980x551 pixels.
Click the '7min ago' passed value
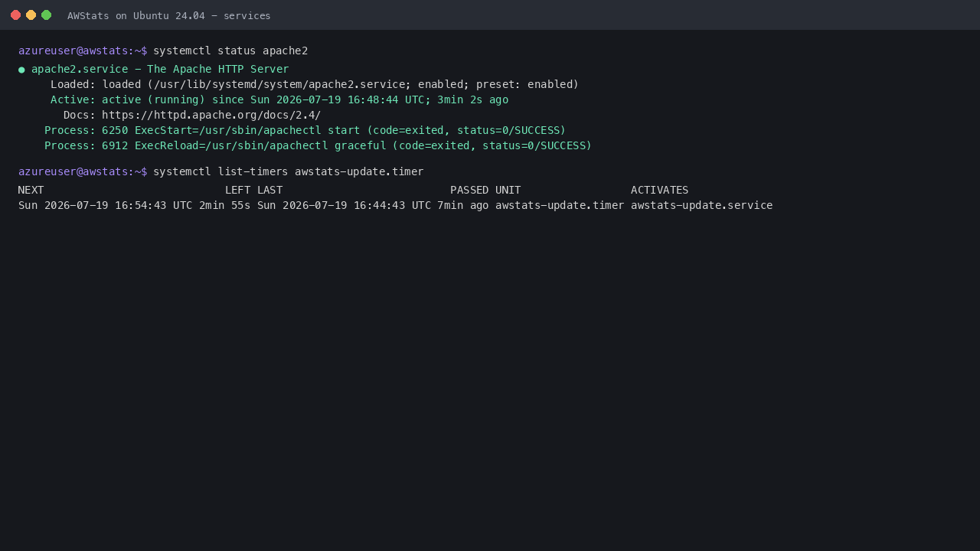(x=463, y=205)
